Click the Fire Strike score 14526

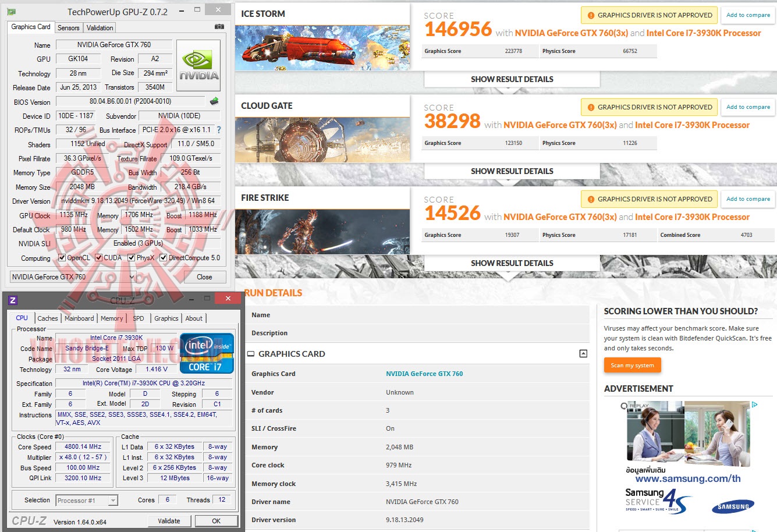coord(453,214)
